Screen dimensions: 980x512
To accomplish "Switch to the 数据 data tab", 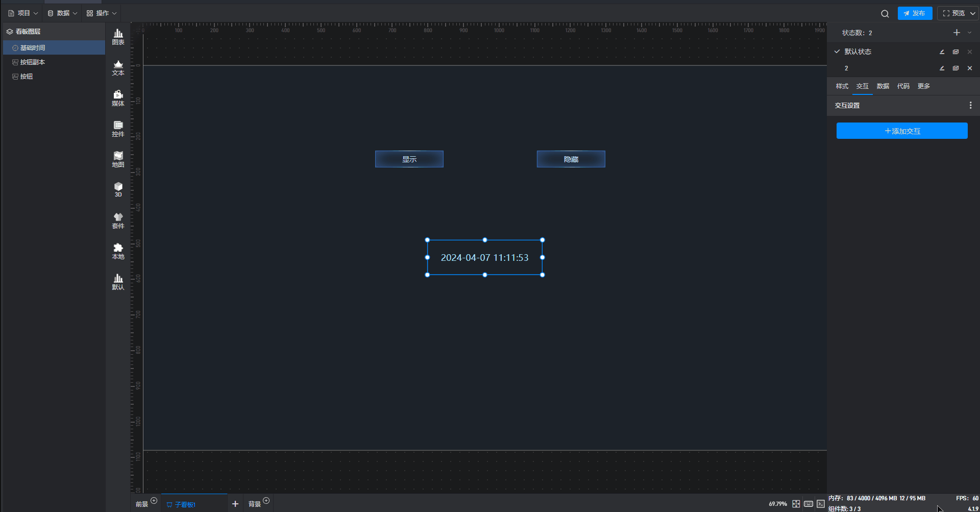I will coord(883,86).
